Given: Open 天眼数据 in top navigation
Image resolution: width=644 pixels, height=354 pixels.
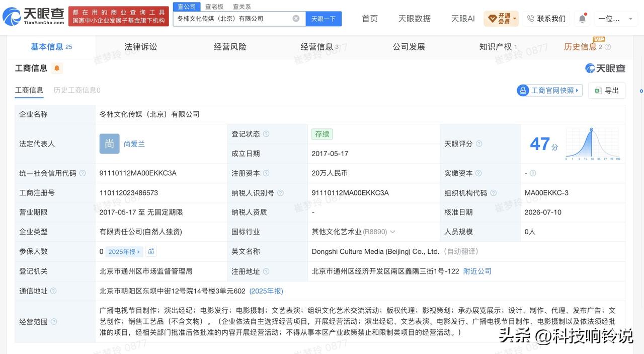Looking at the screenshot, I should click(415, 19).
